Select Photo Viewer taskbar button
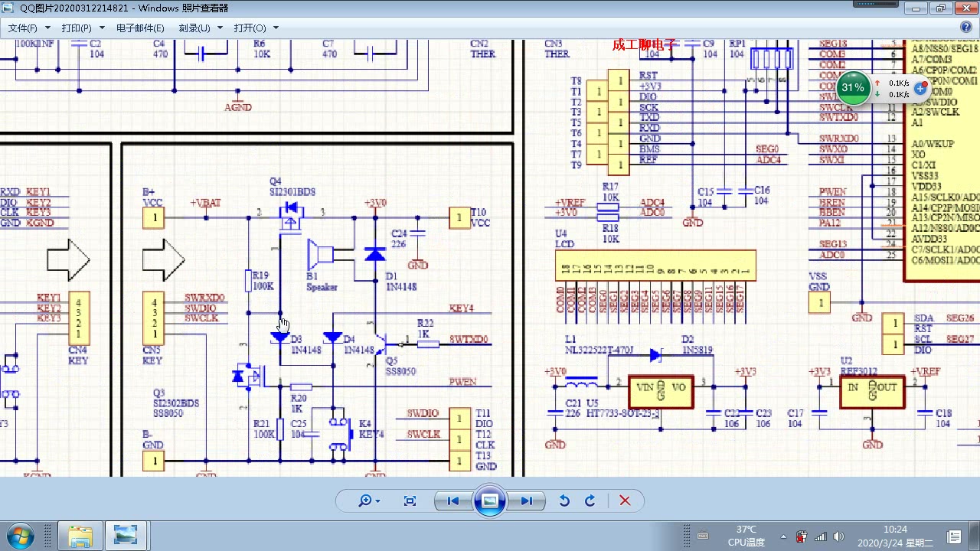Image resolution: width=980 pixels, height=551 pixels. click(125, 536)
